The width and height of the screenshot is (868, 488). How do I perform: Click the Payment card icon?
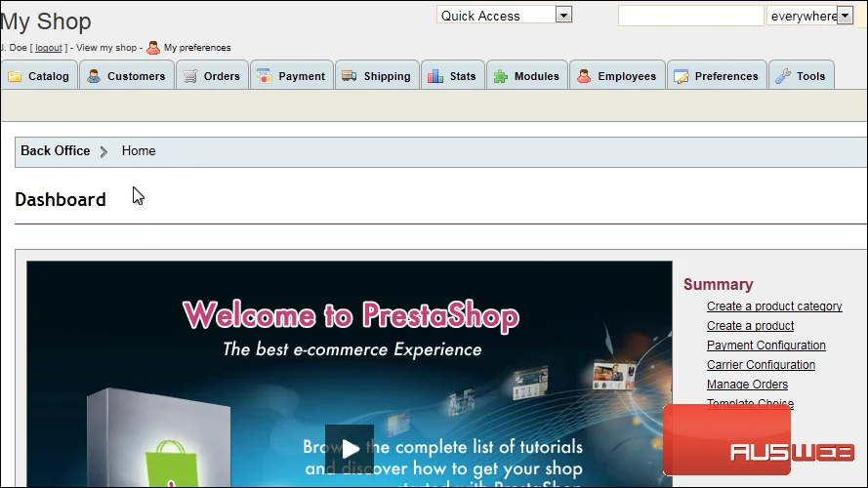pyautogui.click(x=265, y=76)
